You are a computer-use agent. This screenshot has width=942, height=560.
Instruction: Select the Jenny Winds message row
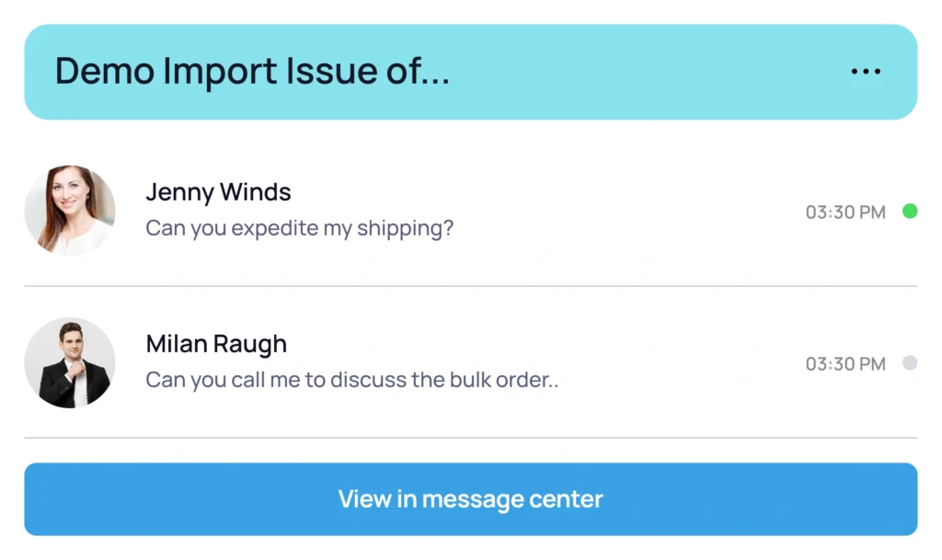click(470, 211)
